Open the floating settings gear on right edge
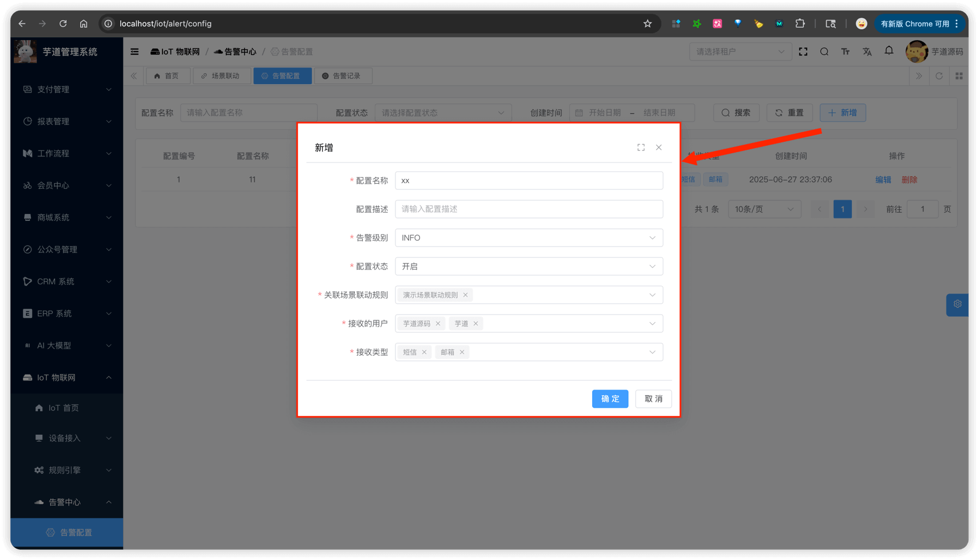 (957, 304)
